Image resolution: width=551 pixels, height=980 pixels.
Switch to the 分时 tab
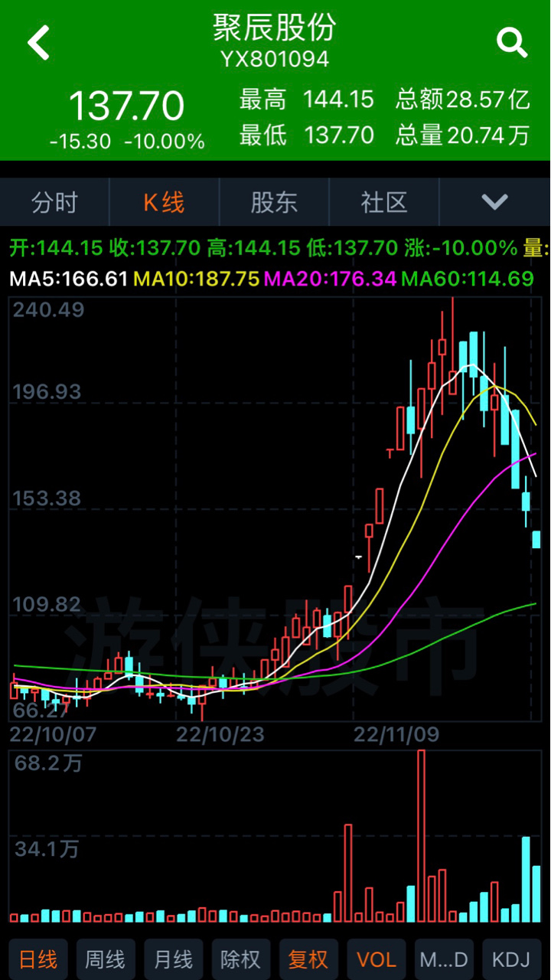point(55,202)
